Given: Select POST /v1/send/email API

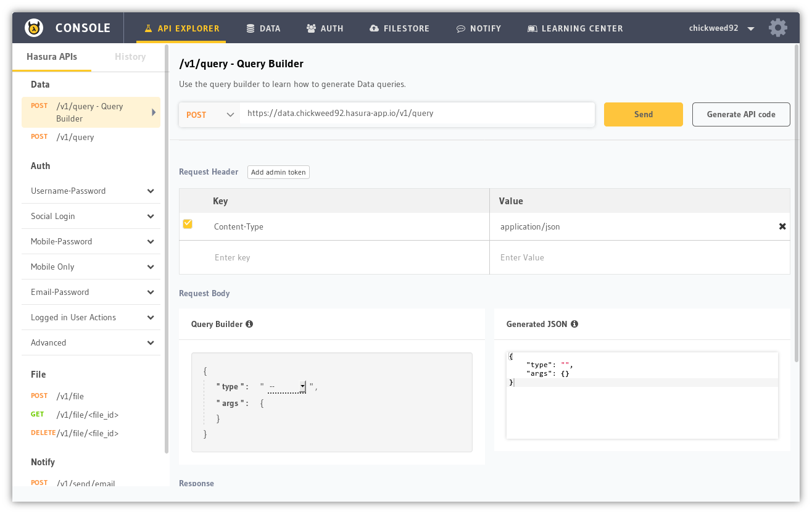Looking at the screenshot, I should tap(91, 483).
